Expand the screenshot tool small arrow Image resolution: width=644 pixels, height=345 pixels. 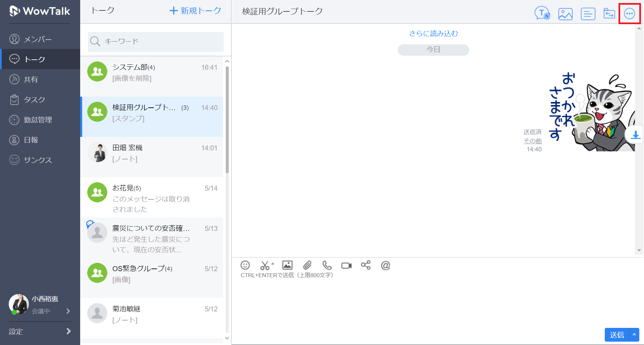pyautogui.click(x=273, y=263)
